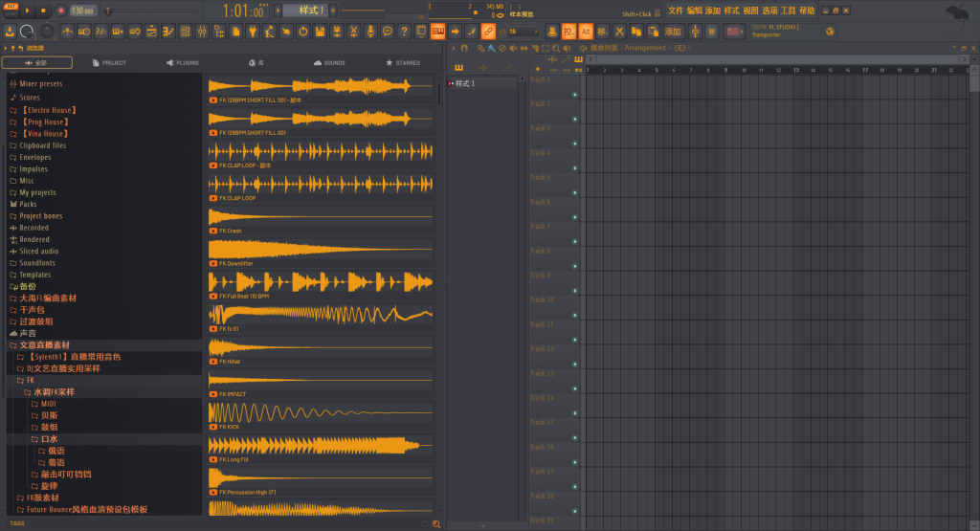
Task: Toggle the metronome icon
Action: [x=67, y=32]
